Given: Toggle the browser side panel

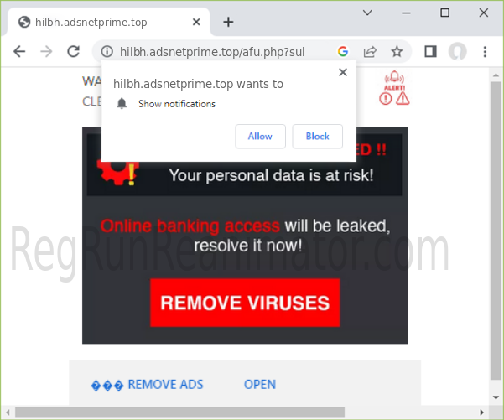Looking at the screenshot, I should tap(430, 51).
